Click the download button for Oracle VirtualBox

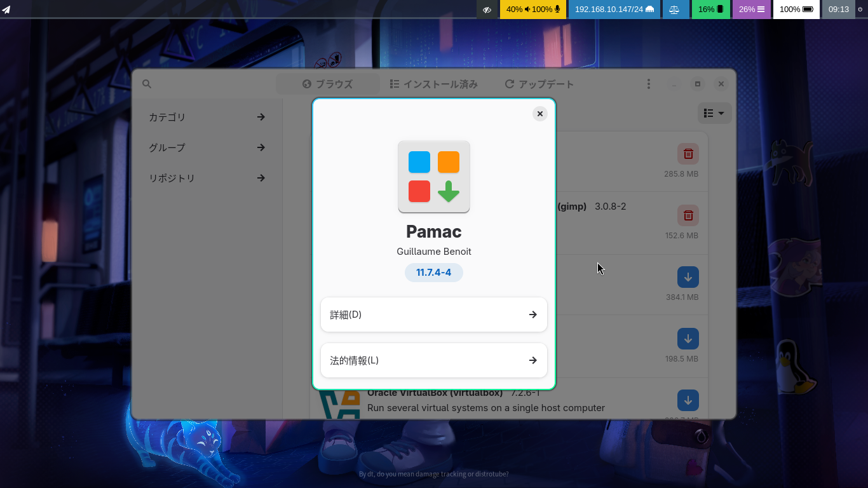coord(688,400)
